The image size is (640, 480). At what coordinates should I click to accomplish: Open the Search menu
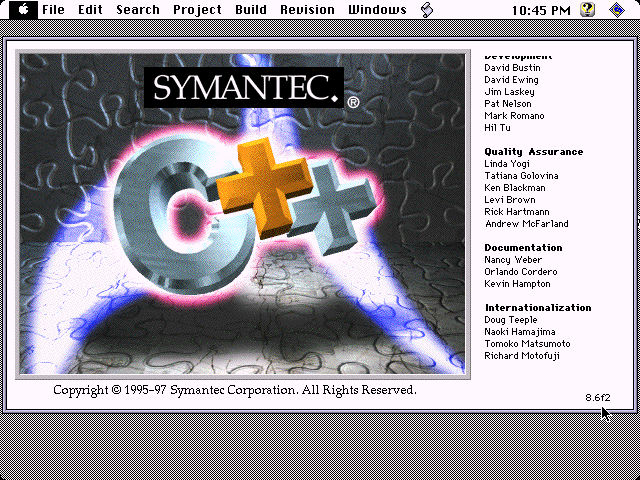click(138, 9)
